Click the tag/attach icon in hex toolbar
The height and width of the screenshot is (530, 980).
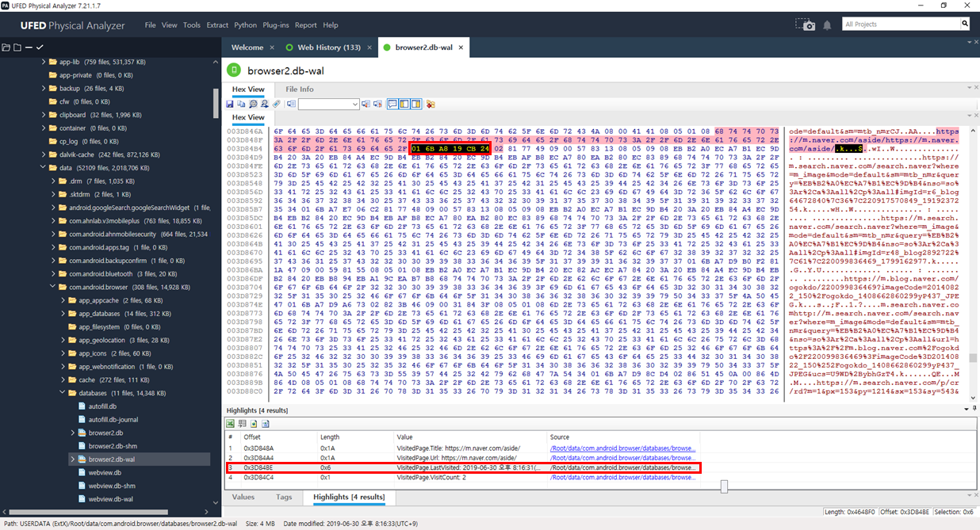click(277, 104)
